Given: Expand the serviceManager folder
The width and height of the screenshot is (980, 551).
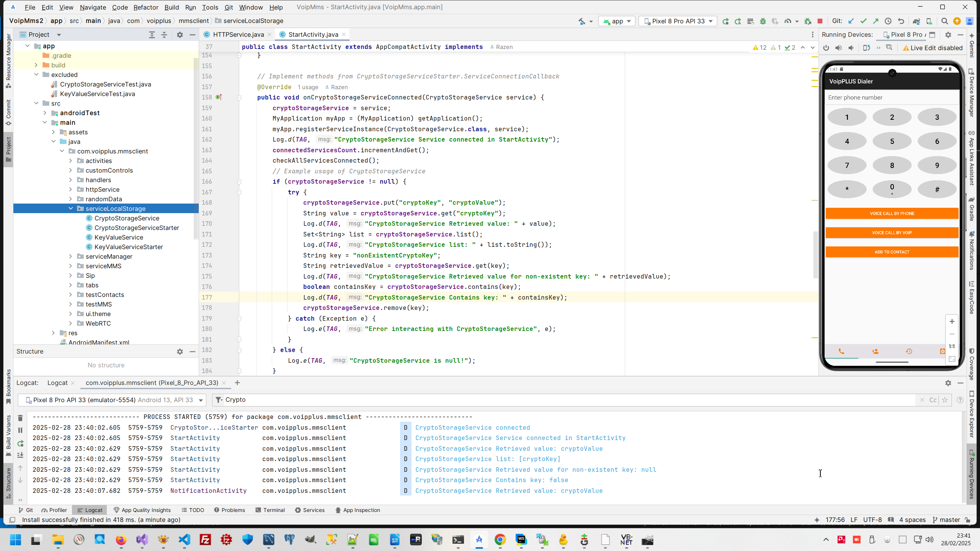Looking at the screenshot, I should [70, 256].
